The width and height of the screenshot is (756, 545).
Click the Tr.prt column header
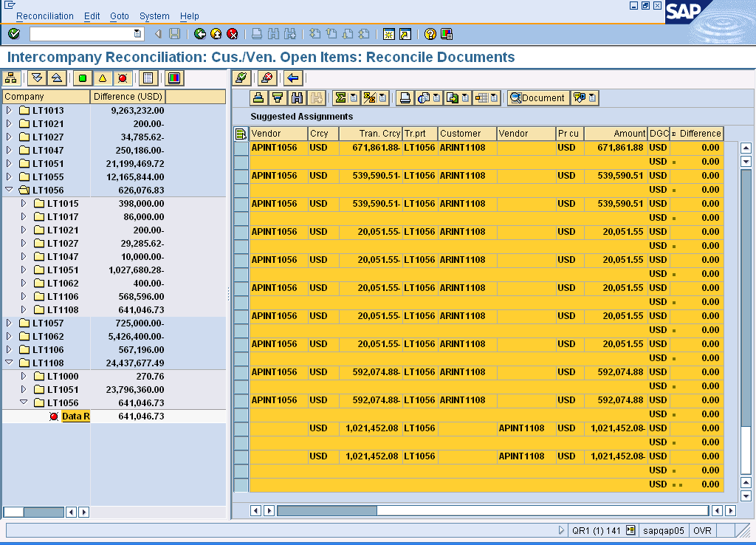420,134
